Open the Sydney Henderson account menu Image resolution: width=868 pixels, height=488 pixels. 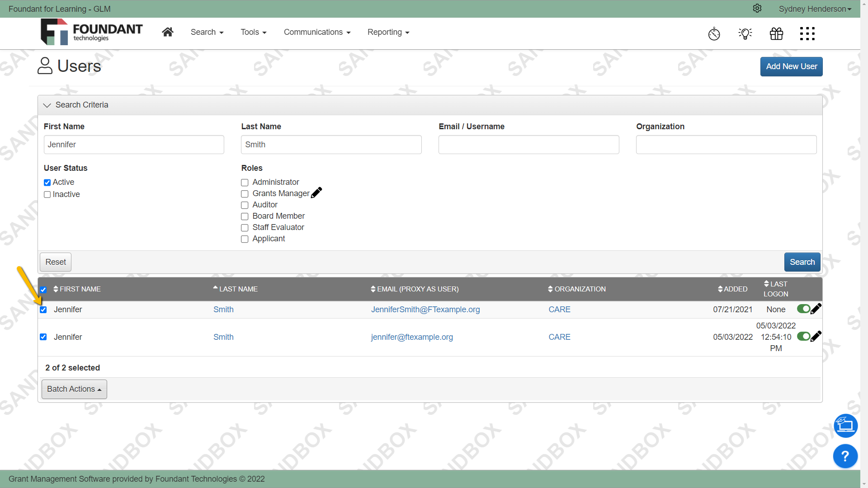pos(815,9)
